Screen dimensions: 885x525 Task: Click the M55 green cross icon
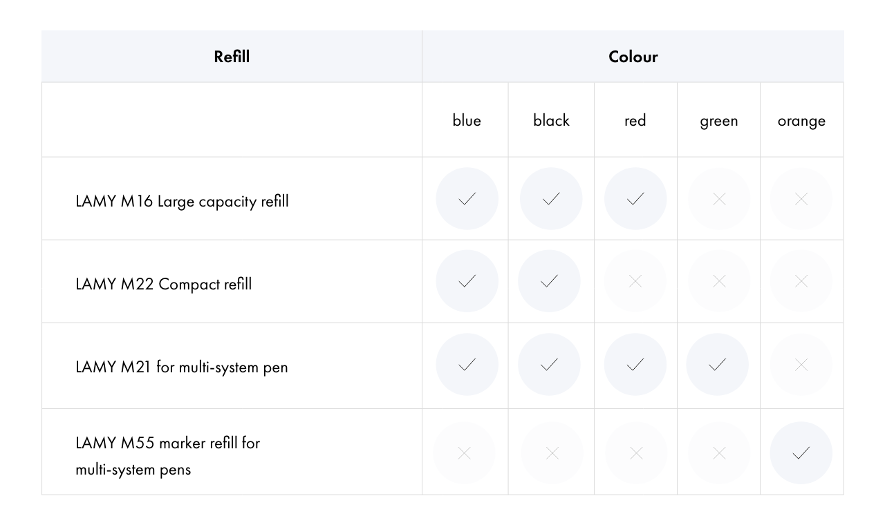click(719, 453)
